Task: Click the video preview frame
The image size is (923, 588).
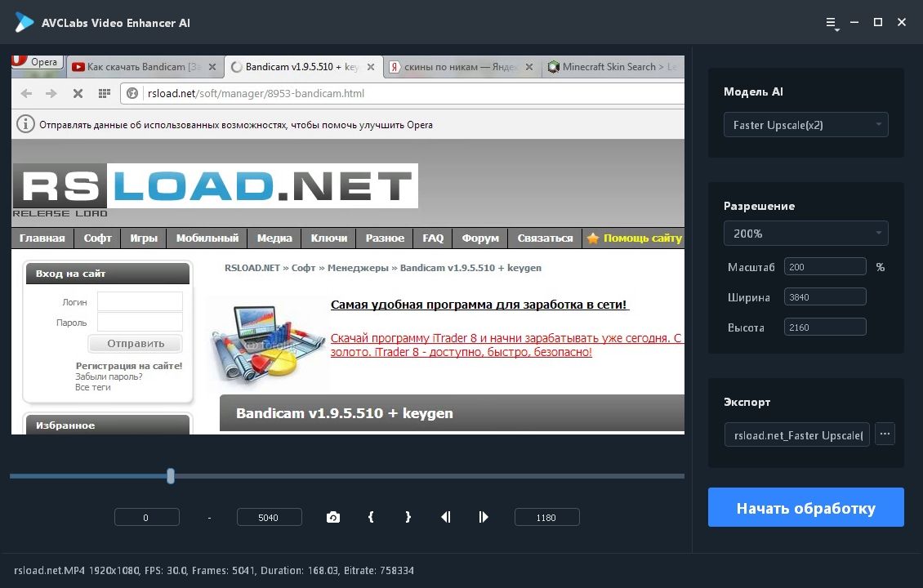Action: pos(348,245)
